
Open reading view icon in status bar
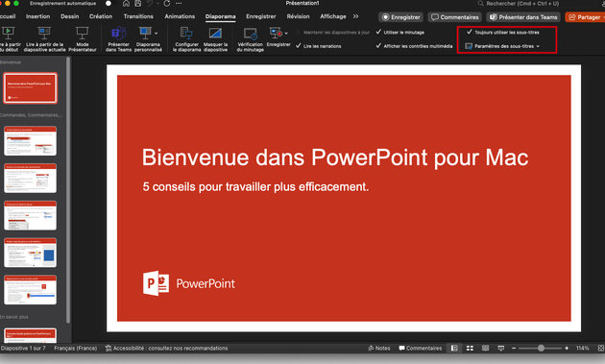(x=485, y=349)
